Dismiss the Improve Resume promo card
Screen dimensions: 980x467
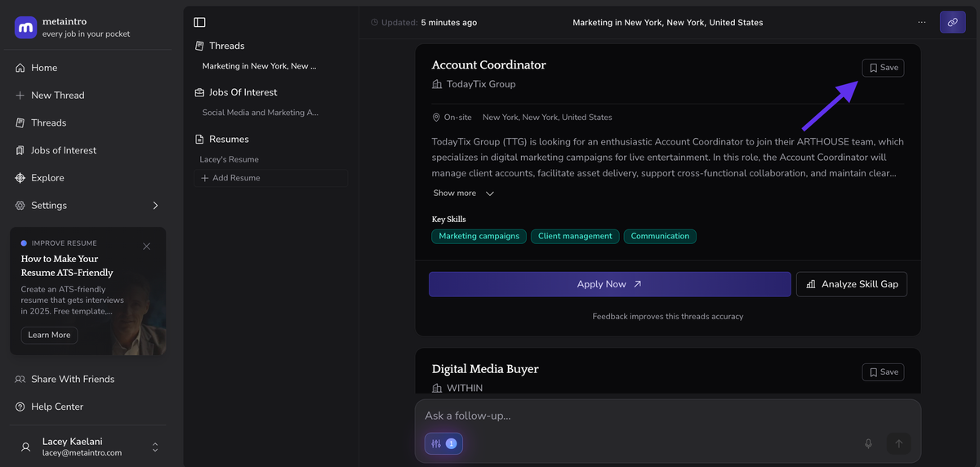pyautogui.click(x=146, y=246)
